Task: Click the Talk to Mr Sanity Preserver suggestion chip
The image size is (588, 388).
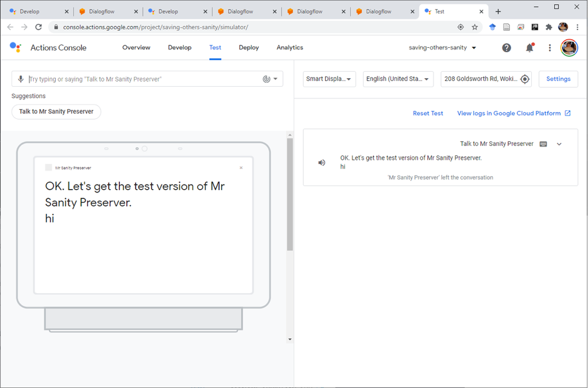Action: click(56, 112)
